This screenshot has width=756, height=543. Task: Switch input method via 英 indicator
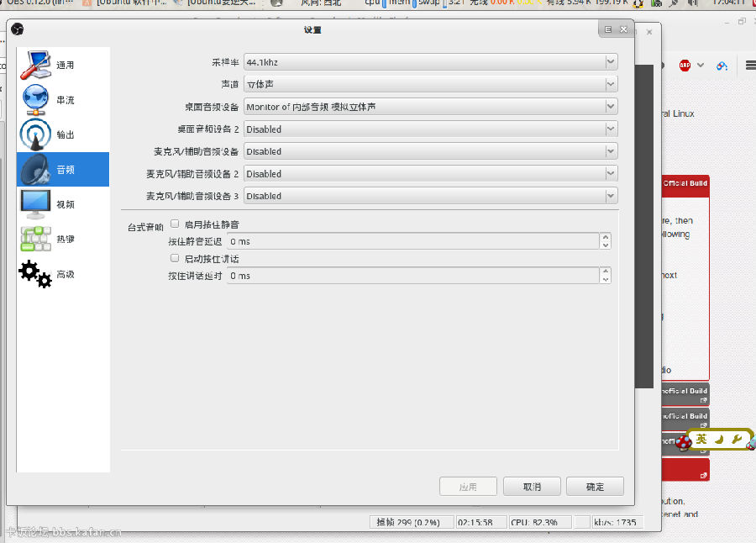(701, 440)
